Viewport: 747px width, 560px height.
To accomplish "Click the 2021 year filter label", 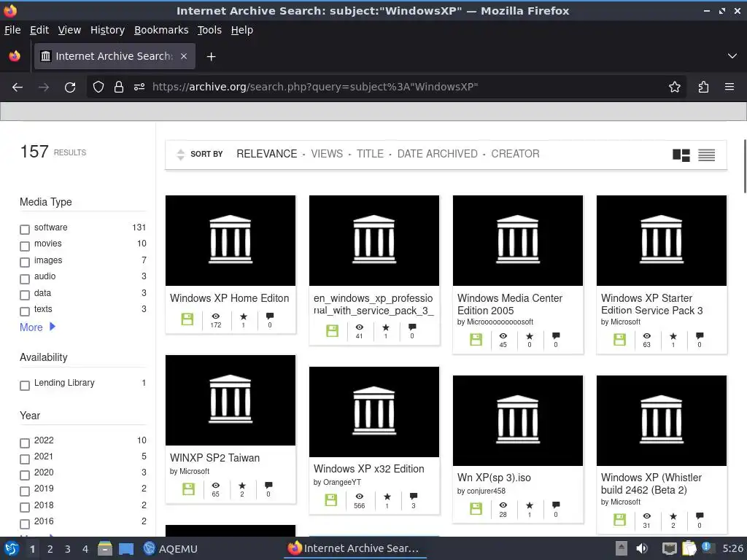I will (43, 456).
